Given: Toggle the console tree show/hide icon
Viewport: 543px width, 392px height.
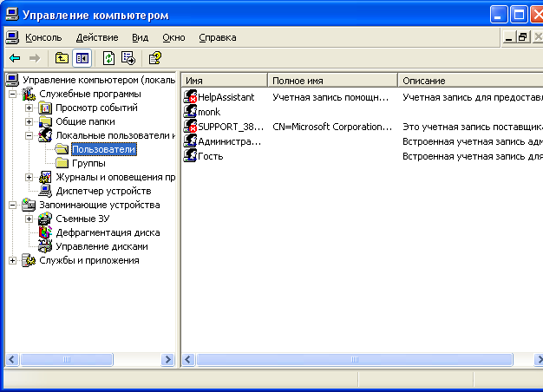Looking at the screenshot, I should 82,58.
